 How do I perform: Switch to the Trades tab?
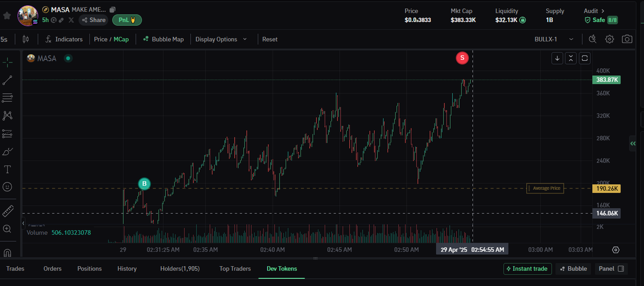[15, 269]
